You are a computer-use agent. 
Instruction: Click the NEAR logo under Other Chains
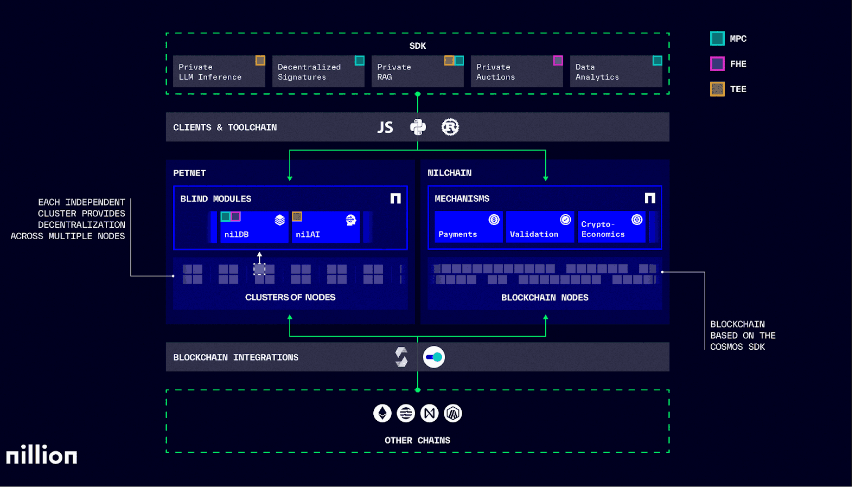pos(430,414)
